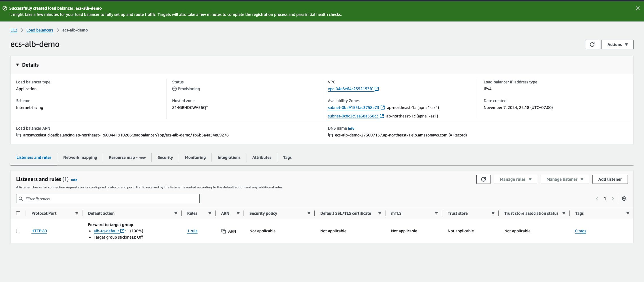Image resolution: width=644 pixels, height=282 pixels.
Task: Sort by ARN column
Action: tap(238, 213)
